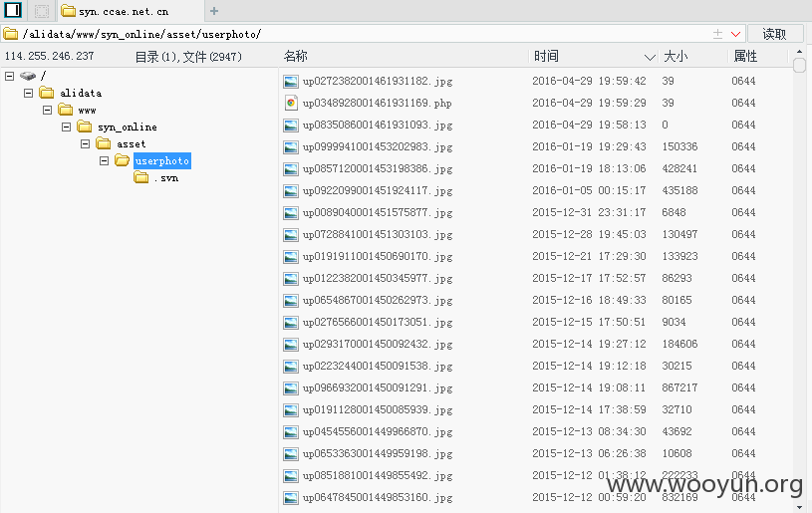The image size is (812, 513).
Task: Collapse the syn_online tree node
Action: pyautogui.click(x=67, y=127)
